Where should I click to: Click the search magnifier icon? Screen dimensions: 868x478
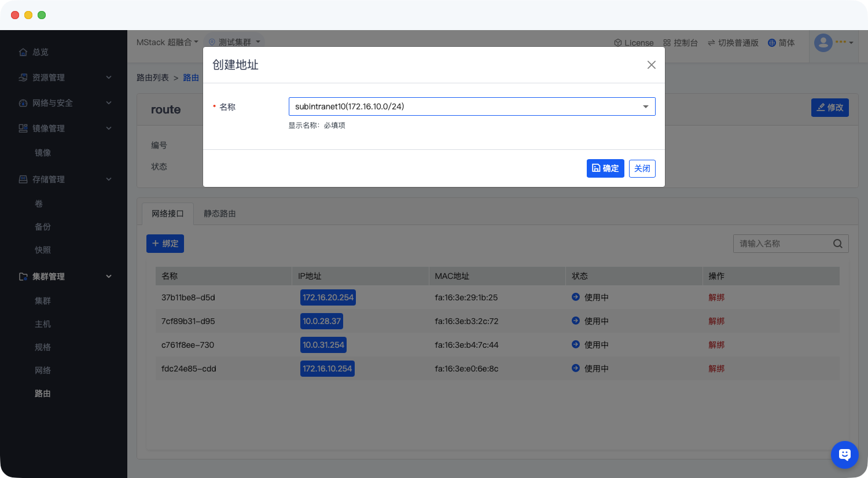[837, 244]
